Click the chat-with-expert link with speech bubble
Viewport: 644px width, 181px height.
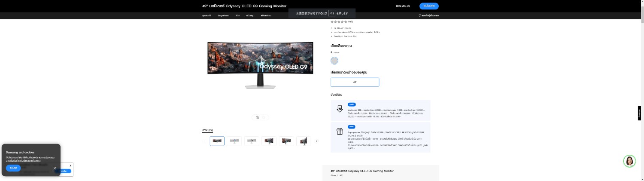(x=428, y=15)
